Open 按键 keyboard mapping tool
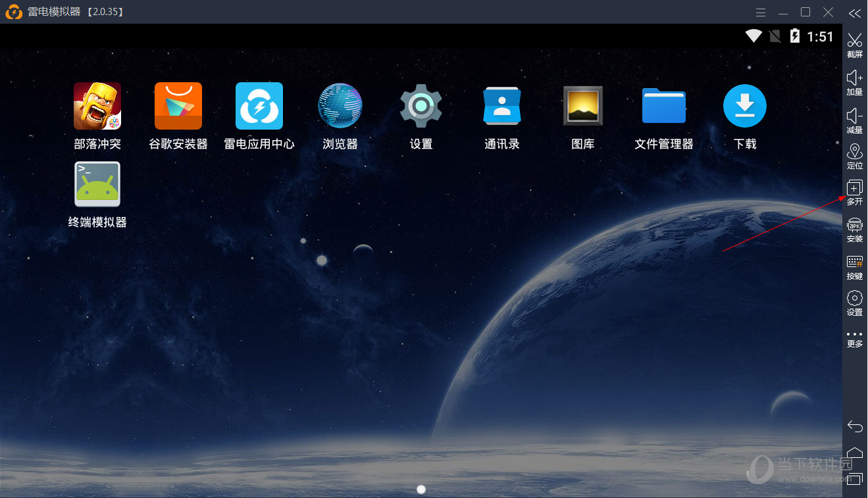Image resolution: width=868 pixels, height=498 pixels. click(855, 267)
